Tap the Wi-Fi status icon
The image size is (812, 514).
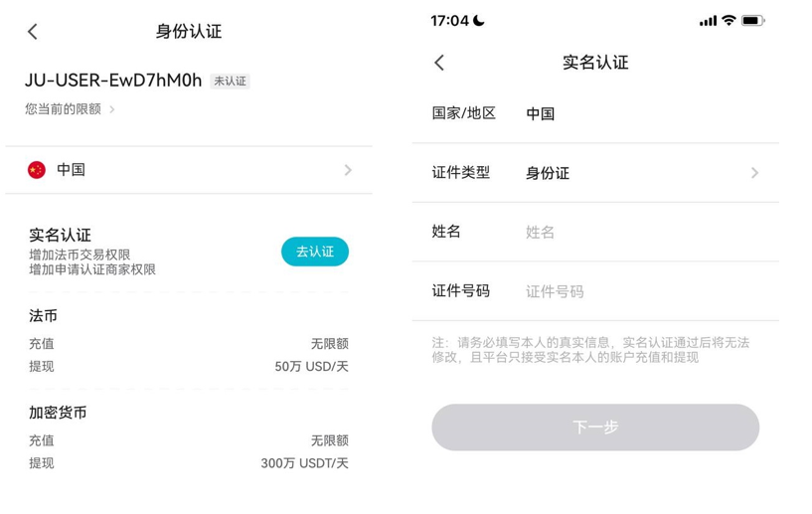tap(729, 21)
